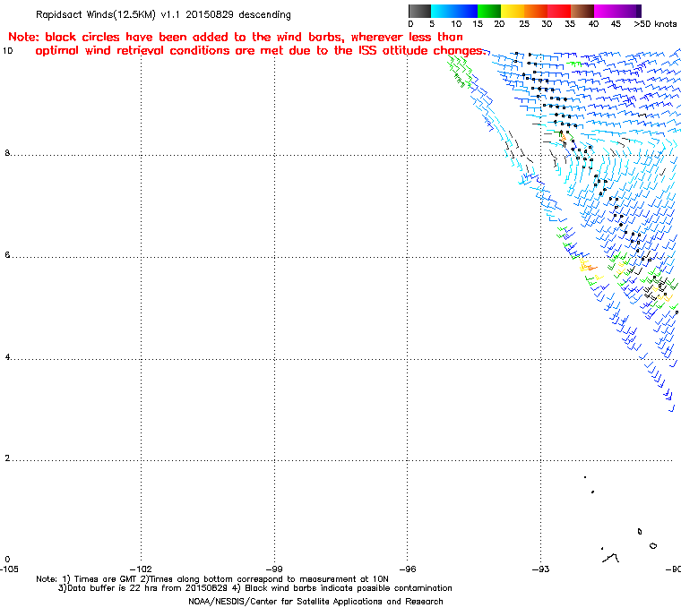Select the orange 25–30 knots legend segment
This screenshot has width=681, height=616.
(536, 11)
